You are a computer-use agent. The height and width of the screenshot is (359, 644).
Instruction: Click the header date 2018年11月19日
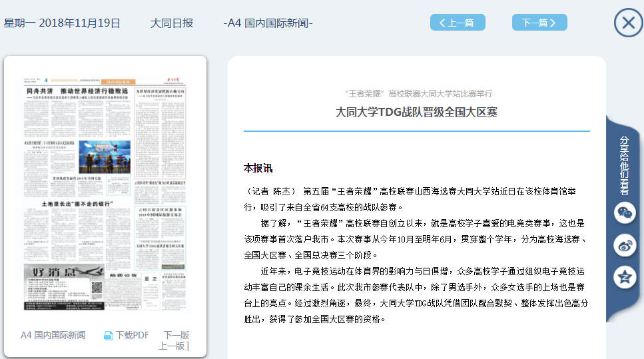point(79,23)
